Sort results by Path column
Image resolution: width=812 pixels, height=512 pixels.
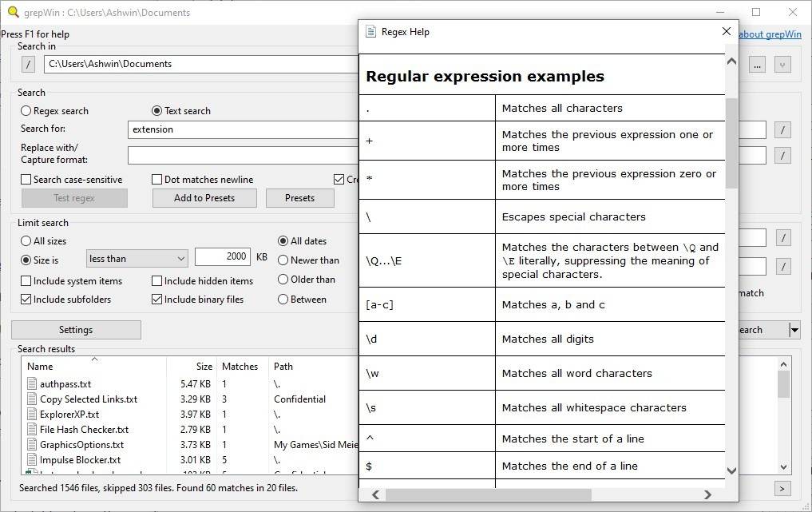tap(313, 367)
